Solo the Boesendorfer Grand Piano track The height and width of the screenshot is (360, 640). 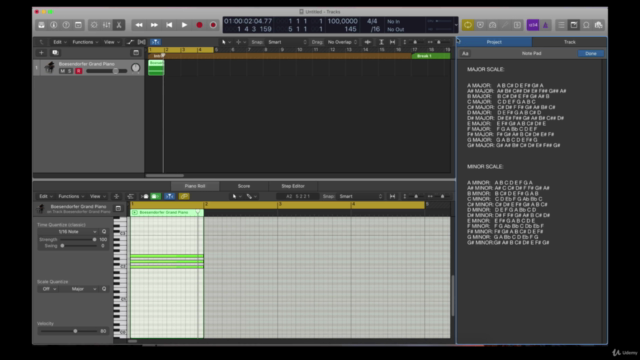pyautogui.click(x=70, y=71)
